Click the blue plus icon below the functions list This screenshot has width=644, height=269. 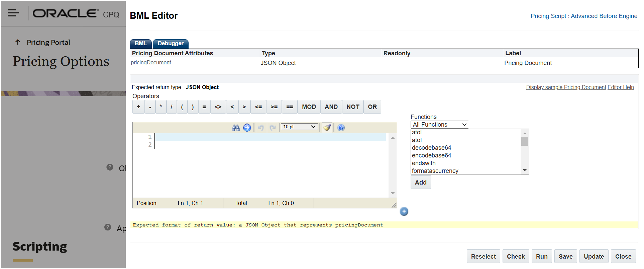(x=404, y=211)
